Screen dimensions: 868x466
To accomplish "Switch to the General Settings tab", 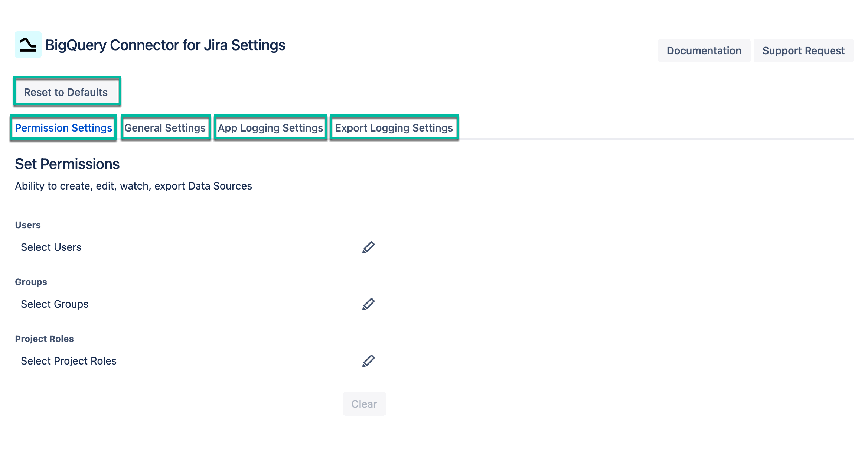I will 166,128.
